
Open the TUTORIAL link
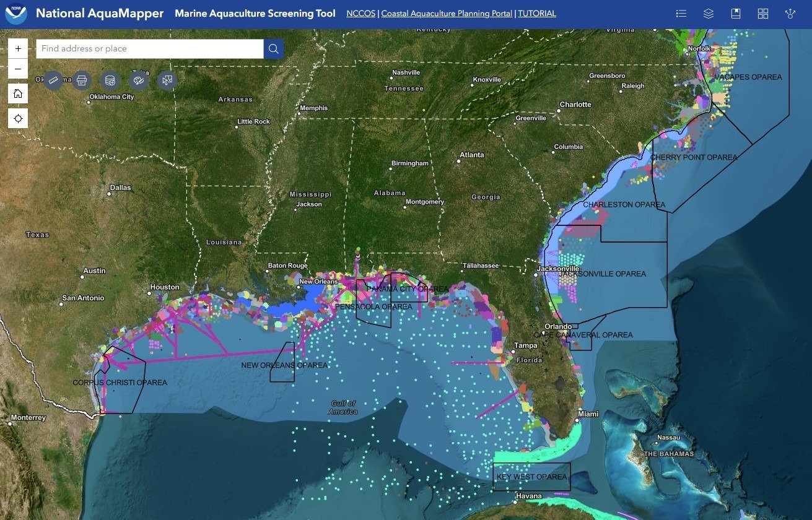click(537, 14)
